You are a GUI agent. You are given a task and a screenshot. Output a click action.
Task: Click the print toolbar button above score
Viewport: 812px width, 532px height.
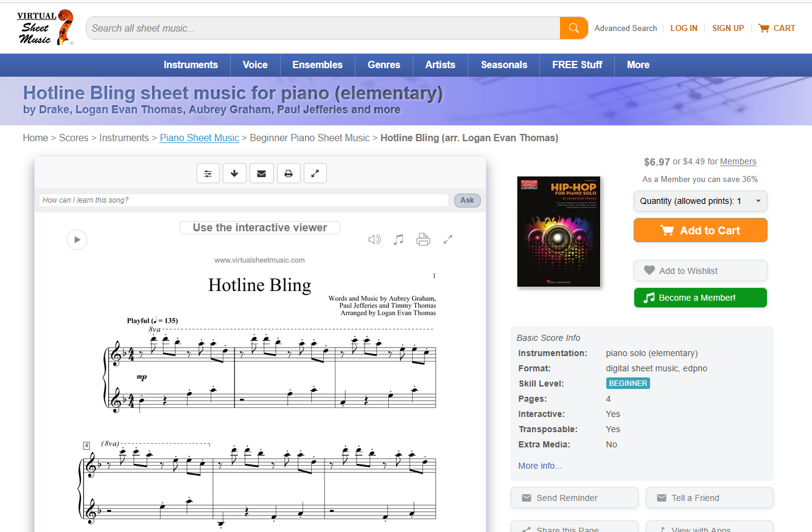[x=289, y=173]
